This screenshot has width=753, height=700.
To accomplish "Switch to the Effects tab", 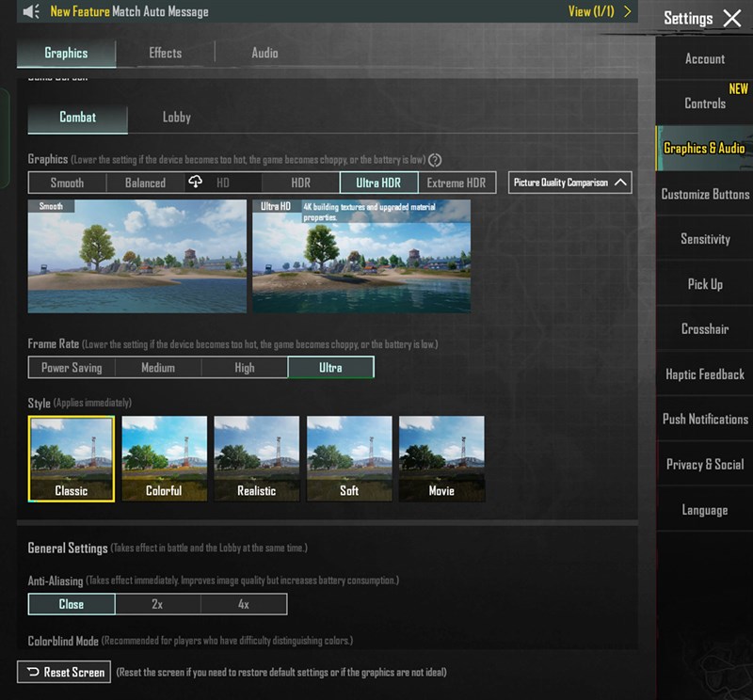I will click(x=165, y=53).
